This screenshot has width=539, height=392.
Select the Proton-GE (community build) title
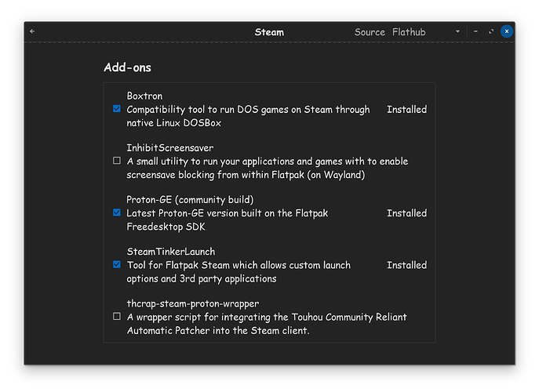pos(190,200)
